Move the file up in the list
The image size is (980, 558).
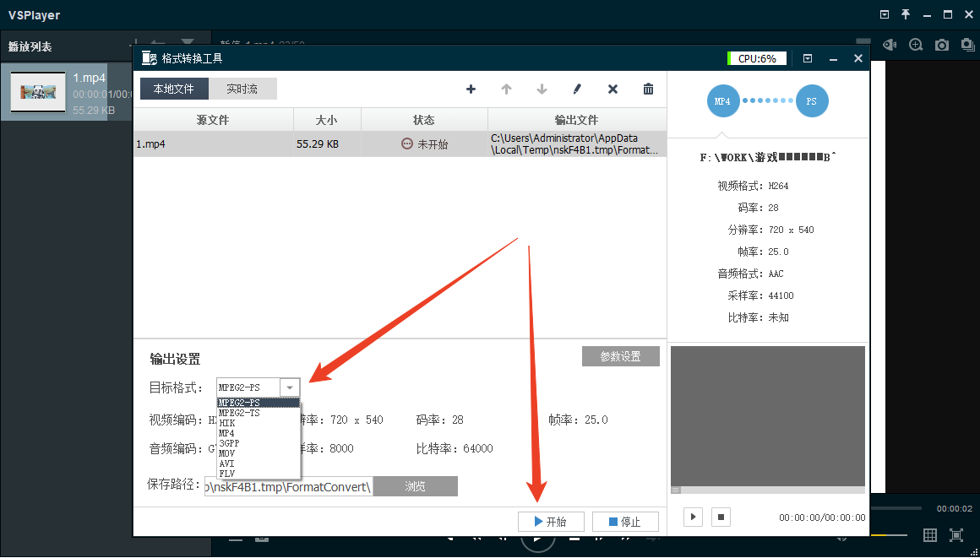point(506,89)
